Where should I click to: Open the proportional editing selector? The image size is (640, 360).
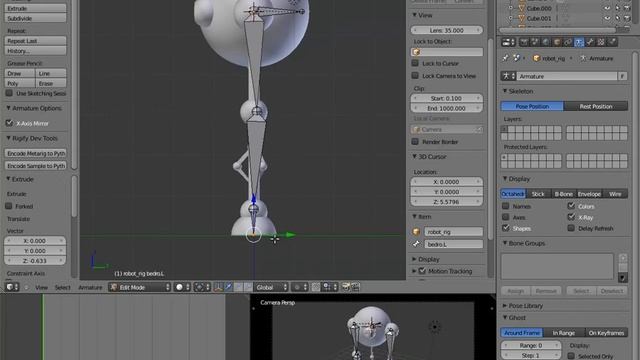click(x=300, y=287)
